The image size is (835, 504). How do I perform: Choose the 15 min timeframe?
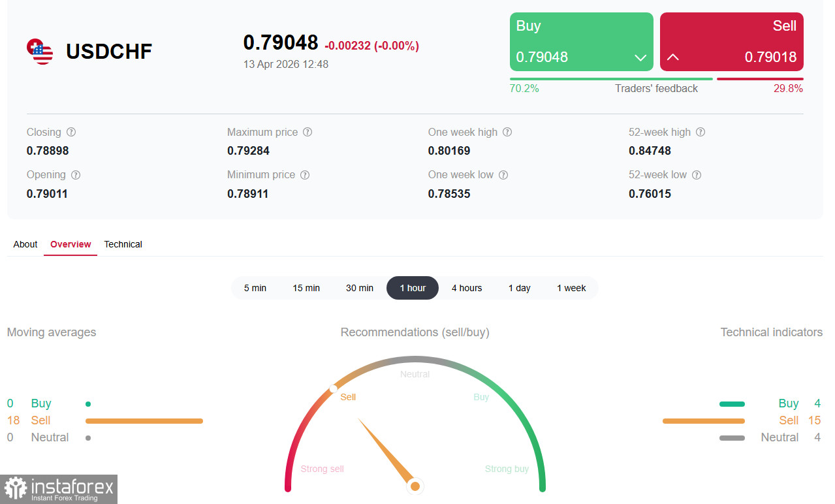tap(306, 288)
